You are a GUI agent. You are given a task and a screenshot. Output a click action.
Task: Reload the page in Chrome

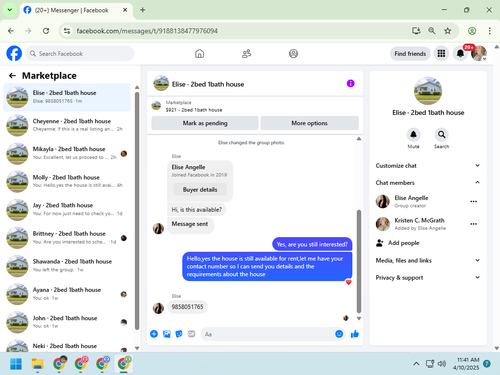point(46,31)
